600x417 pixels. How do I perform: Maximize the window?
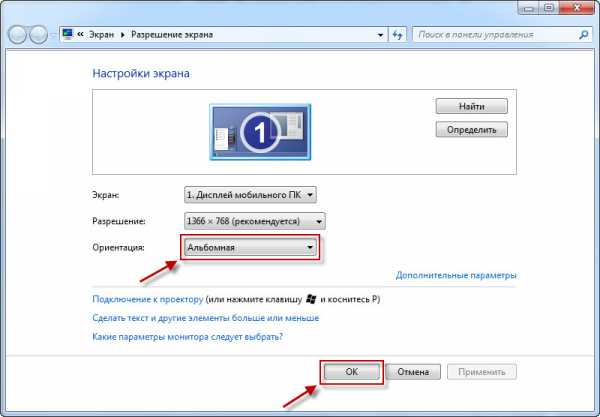pos(549,8)
